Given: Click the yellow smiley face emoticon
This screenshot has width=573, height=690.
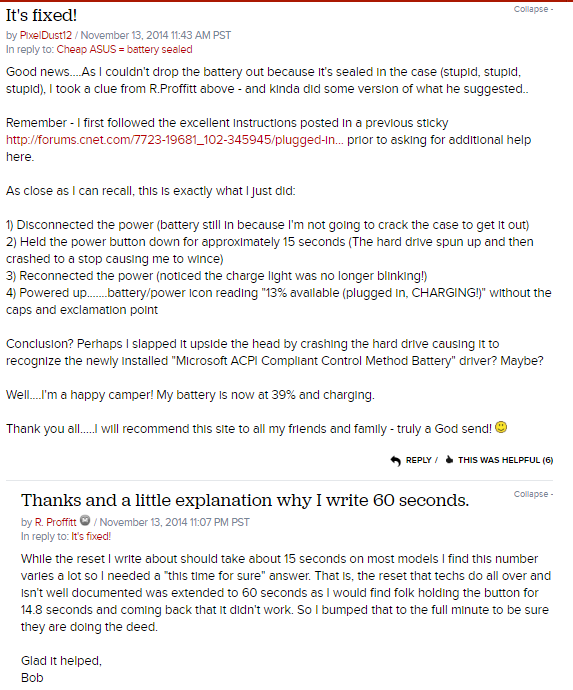Looking at the screenshot, I should pos(501,427).
